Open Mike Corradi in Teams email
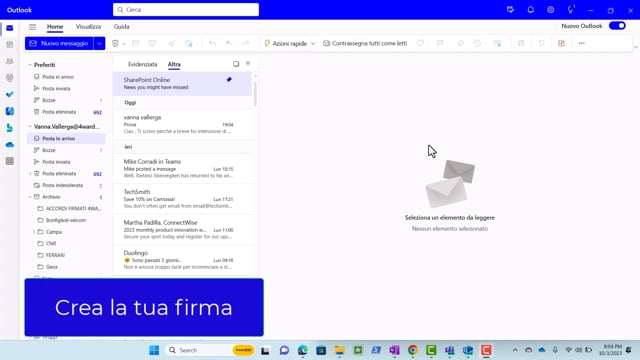Viewport: 640px width, 360px height. [182, 168]
